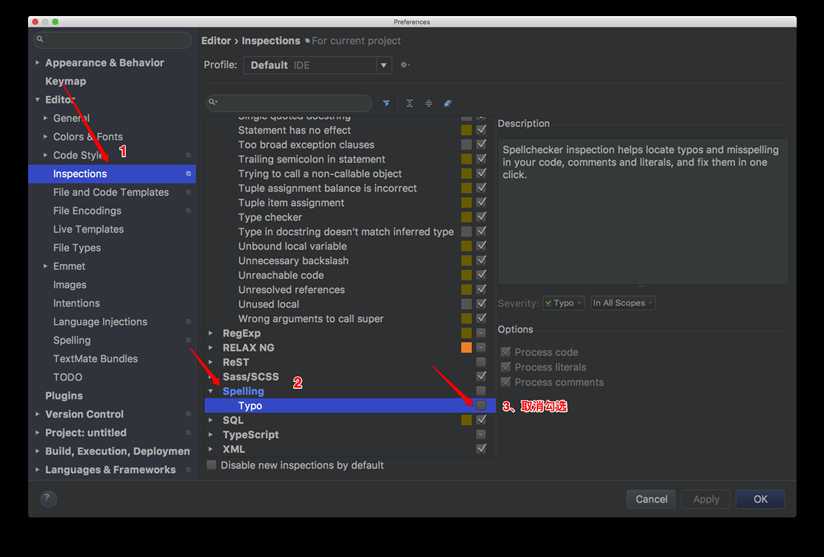The width and height of the screenshot is (824, 557).
Task: Open TextMate Bundles settings page
Action: point(95,359)
